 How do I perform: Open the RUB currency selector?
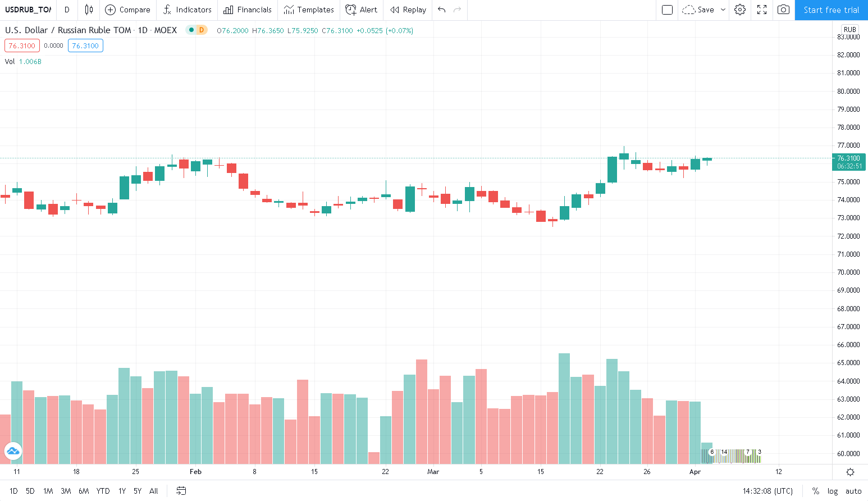click(x=849, y=29)
